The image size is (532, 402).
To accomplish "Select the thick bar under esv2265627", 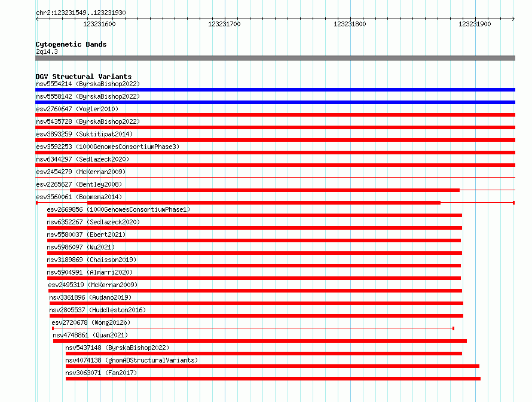I will pyautogui.click(x=265, y=190).
